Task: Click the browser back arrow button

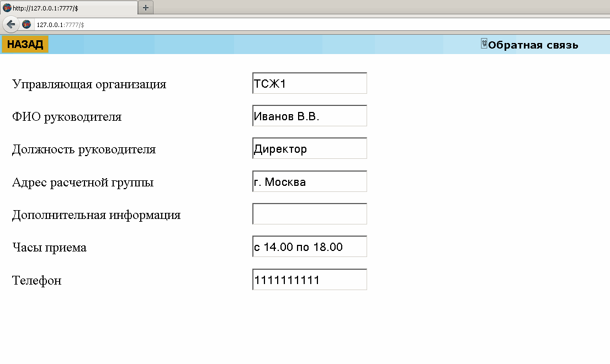Action: [x=10, y=24]
